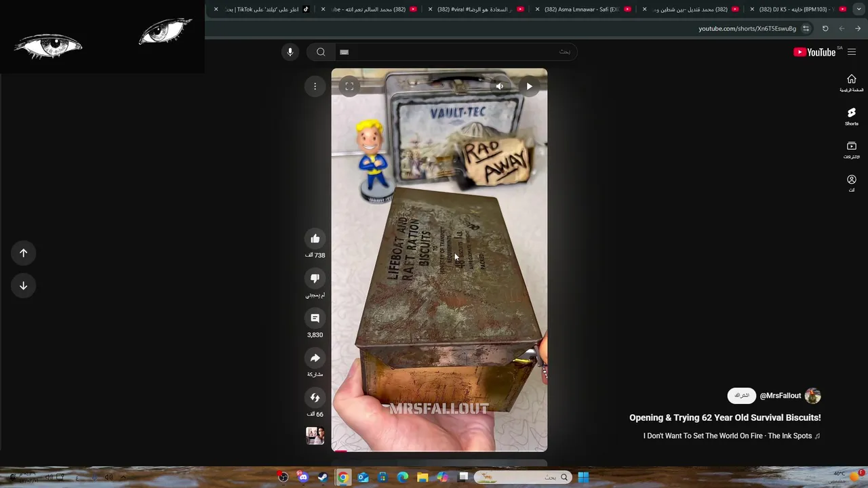Open Microsoft Edge from the taskbar

(x=403, y=477)
